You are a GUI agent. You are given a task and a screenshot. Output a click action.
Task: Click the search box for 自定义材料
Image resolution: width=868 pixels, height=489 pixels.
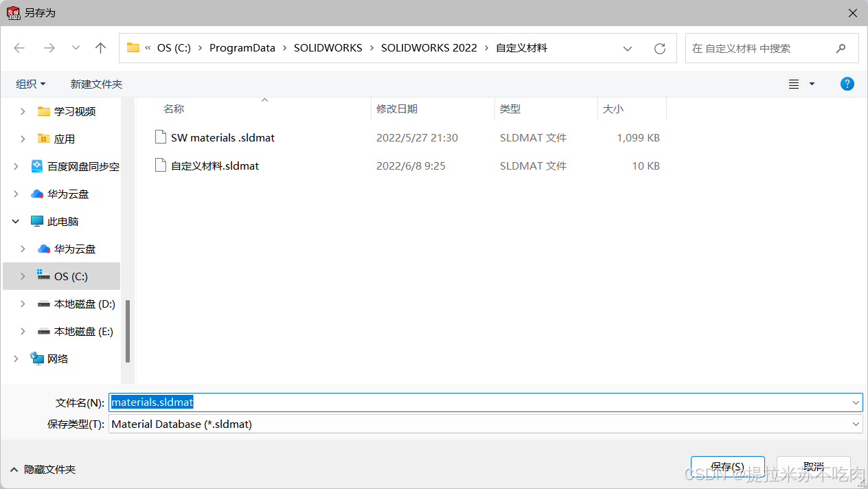(x=772, y=48)
